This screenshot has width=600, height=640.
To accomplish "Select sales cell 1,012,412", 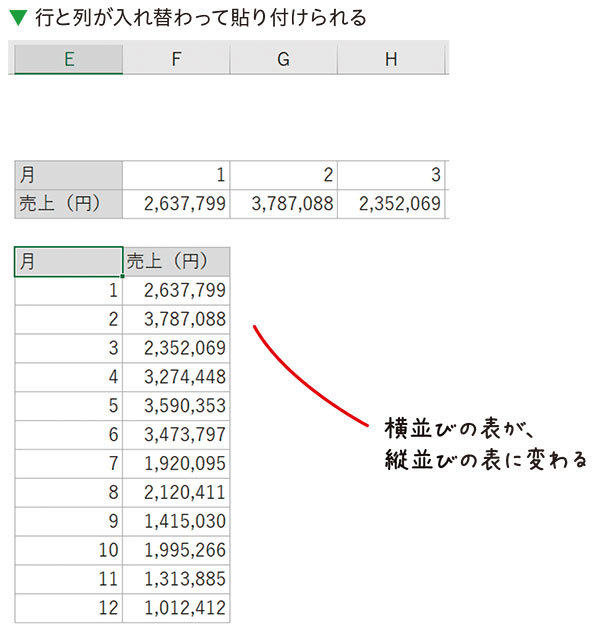I will (176, 609).
